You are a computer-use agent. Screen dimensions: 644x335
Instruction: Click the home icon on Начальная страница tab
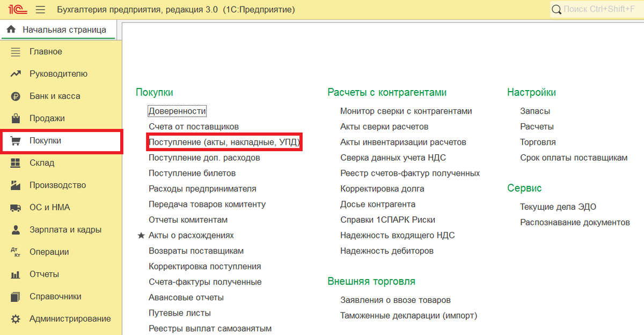[11, 30]
